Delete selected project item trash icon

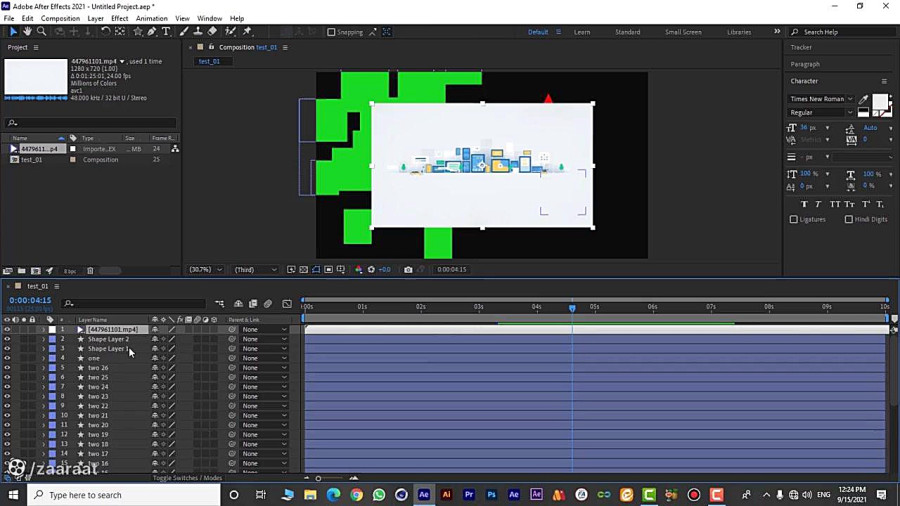[x=90, y=271]
